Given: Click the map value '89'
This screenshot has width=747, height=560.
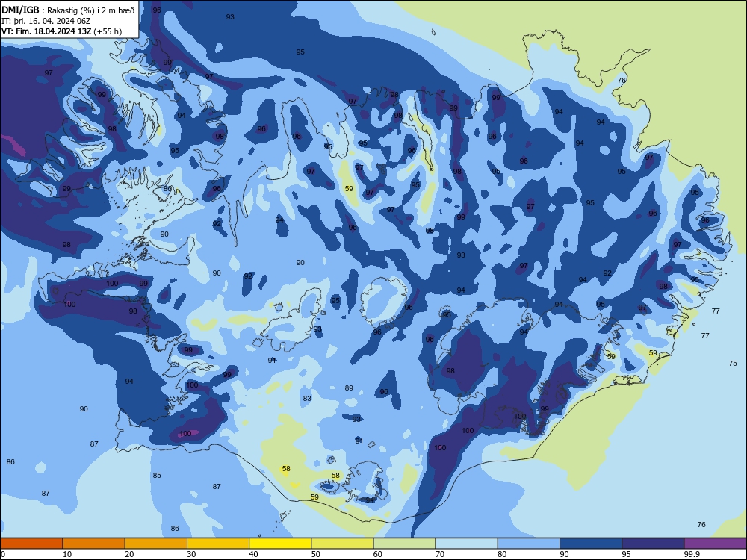Looking at the screenshot, I should pos(349,388).
